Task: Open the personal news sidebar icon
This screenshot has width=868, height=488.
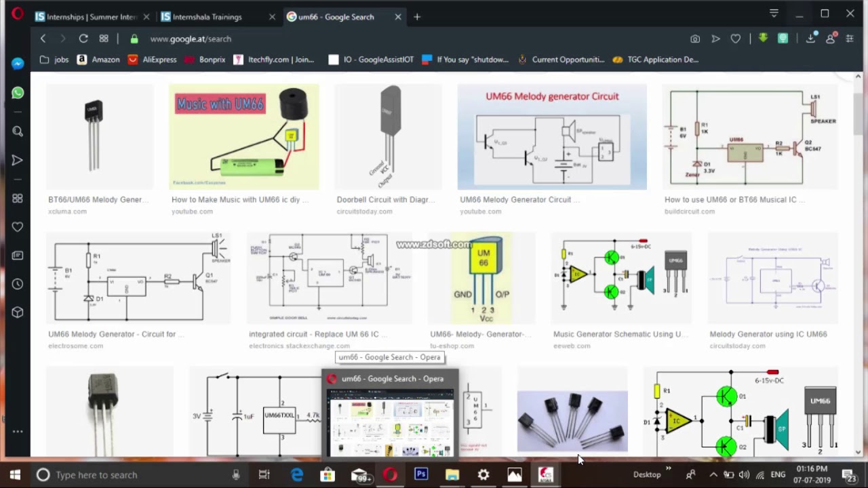Action: [x=18, y=256]
